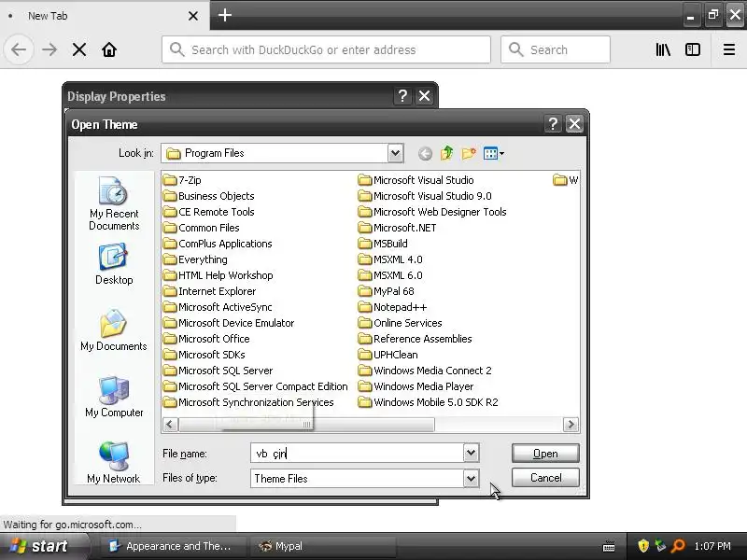Create a new folder in dialog
The height and width of the screenshot is (560, 747).
coord(469,153)
